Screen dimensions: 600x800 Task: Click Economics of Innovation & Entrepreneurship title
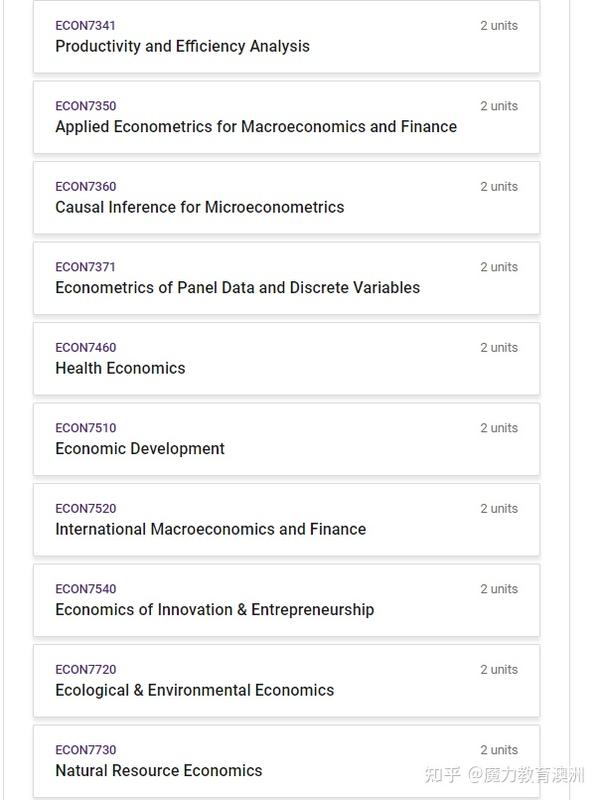pyautogui.click(x=215, y=610)
